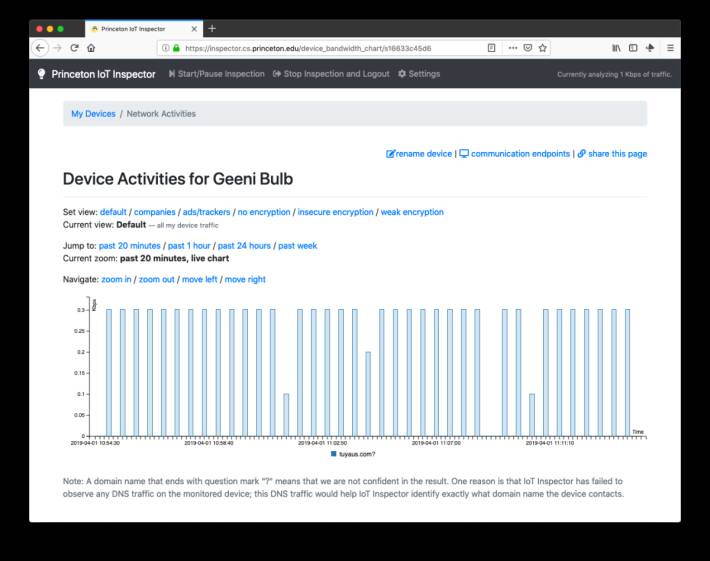Image resolution: width=710 pixels, height=561 pixels.
Task: Click Stop Inspection and Logout
Action: click(331, 74)
